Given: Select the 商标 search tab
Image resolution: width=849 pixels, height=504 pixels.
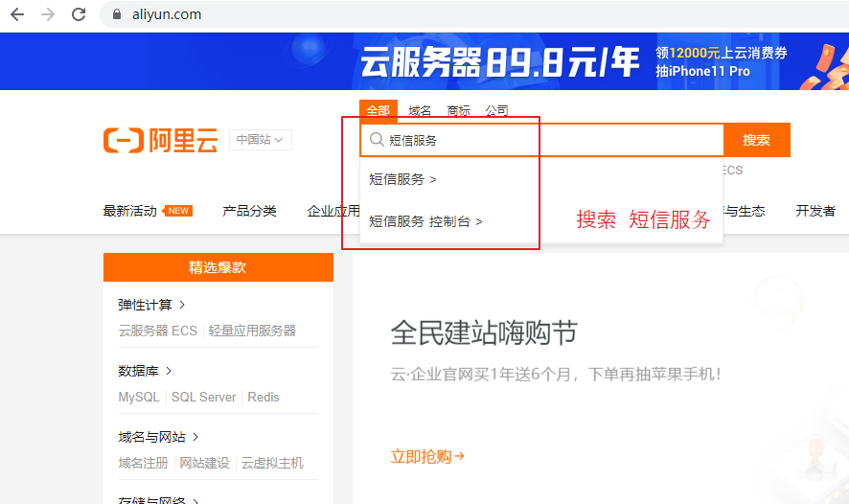Looking at the screenshot, I should click(x=458, y=111).
